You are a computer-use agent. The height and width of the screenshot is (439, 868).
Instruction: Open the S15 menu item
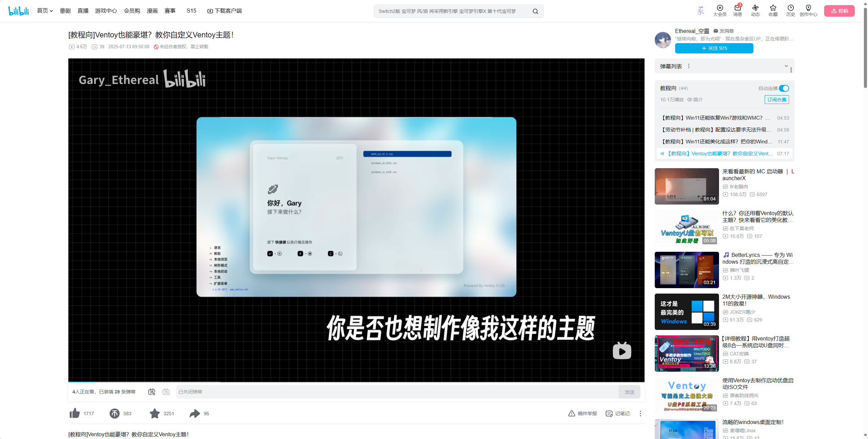pyautogui.click(x=191, y=11)
